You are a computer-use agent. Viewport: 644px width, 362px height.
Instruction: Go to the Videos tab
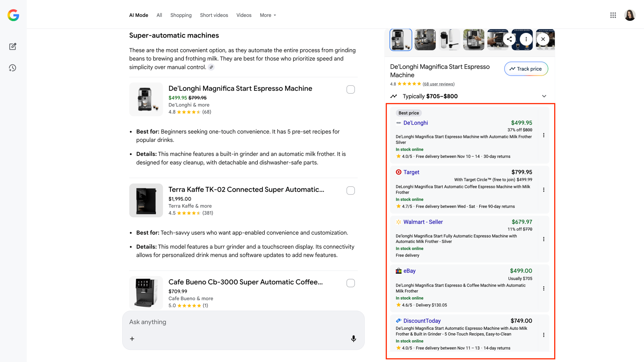pos(244,15)
